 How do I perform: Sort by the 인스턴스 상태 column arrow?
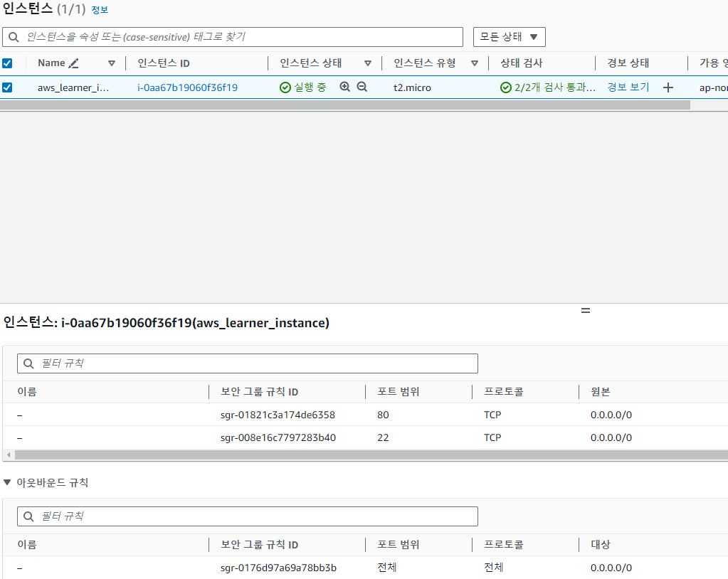pyautogui.click(x=368, y=63)
